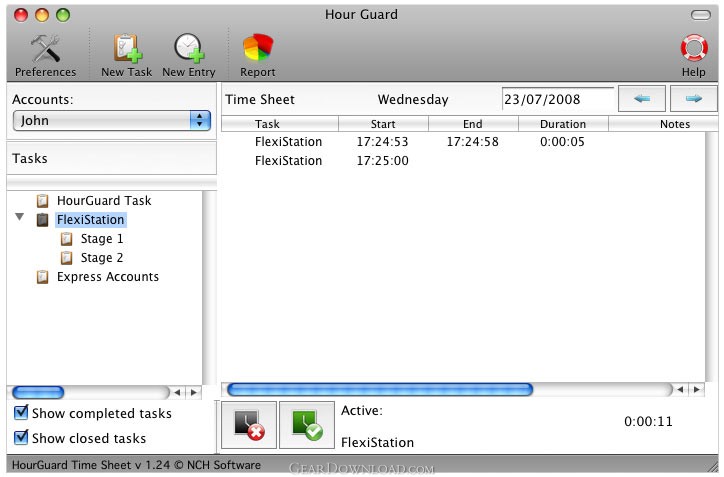Collapse the FlexiStation task tree
This screenshot has height=477, width=724.
pyautogui.click(x=19, y=217)
